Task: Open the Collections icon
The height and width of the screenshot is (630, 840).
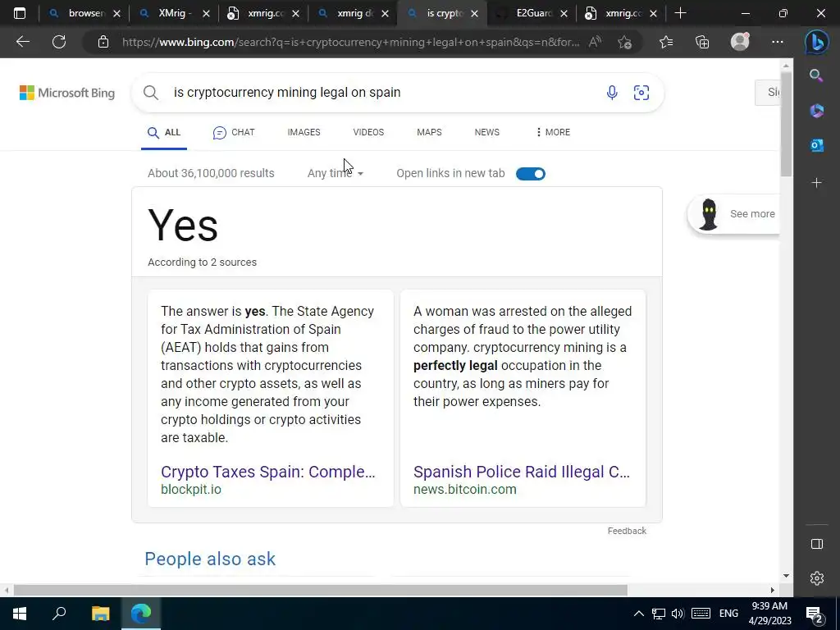Action: pyautogui.click(x=702, y=42)
